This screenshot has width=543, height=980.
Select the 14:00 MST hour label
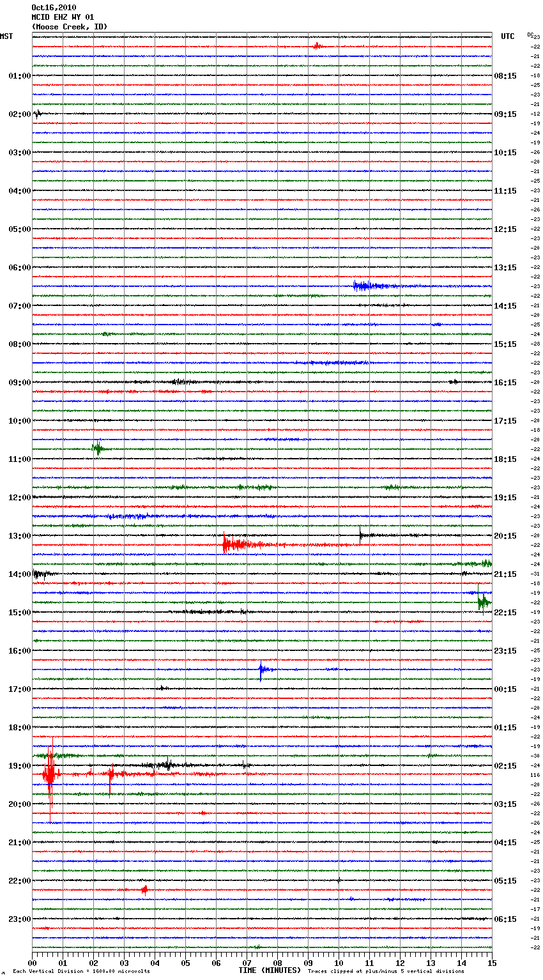[x=20, y=574]
